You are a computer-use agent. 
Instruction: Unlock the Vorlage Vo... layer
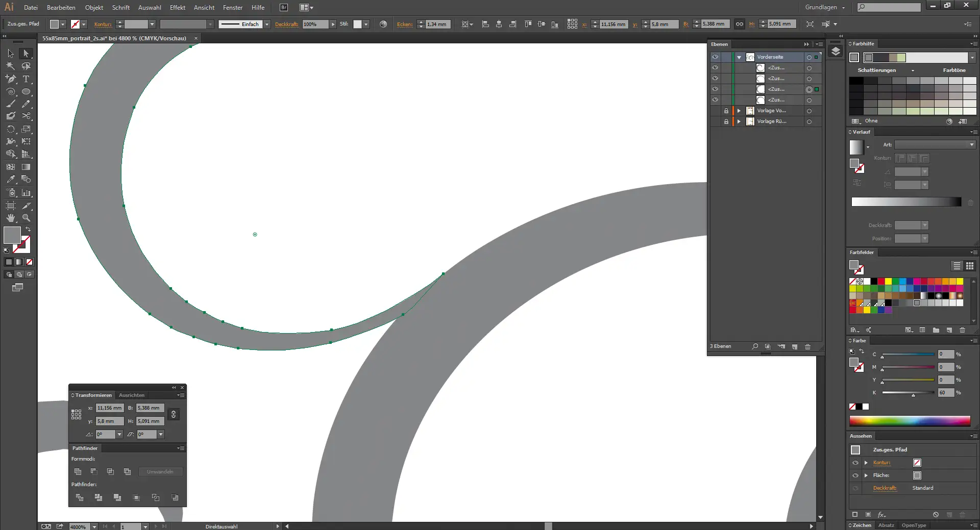726,111
